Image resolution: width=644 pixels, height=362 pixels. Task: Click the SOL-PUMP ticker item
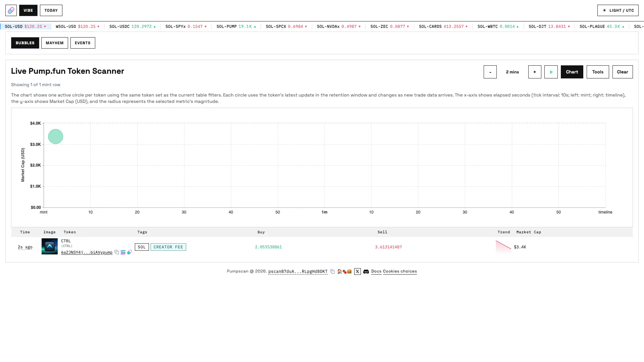click(x=236, y=26)
